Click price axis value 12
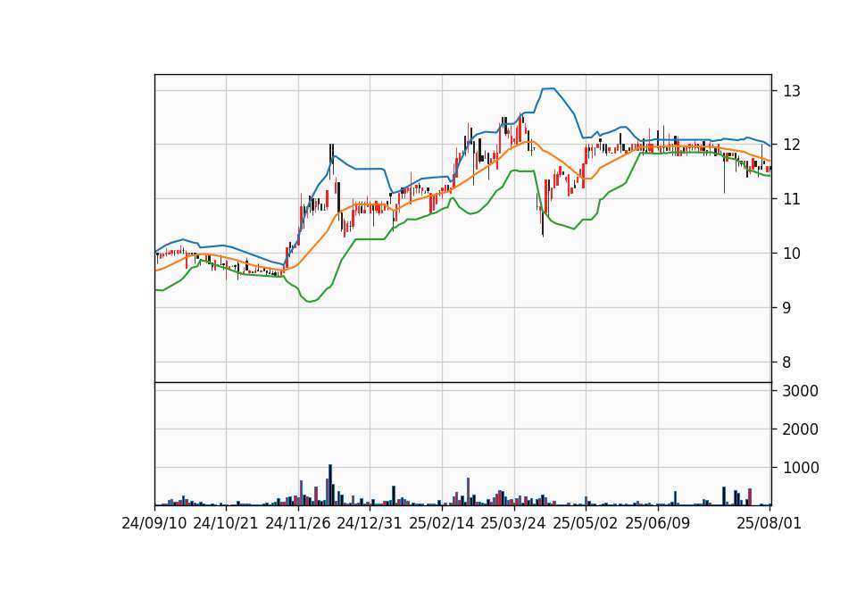The width and height of the screenshot is (857, 616). coord(792,145)
